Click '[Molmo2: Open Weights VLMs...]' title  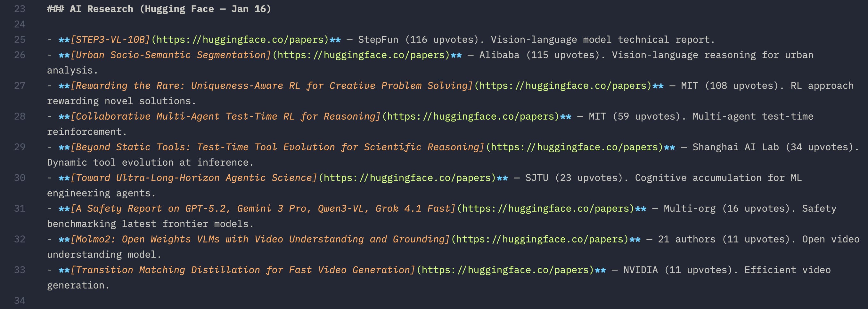(260, 239)
